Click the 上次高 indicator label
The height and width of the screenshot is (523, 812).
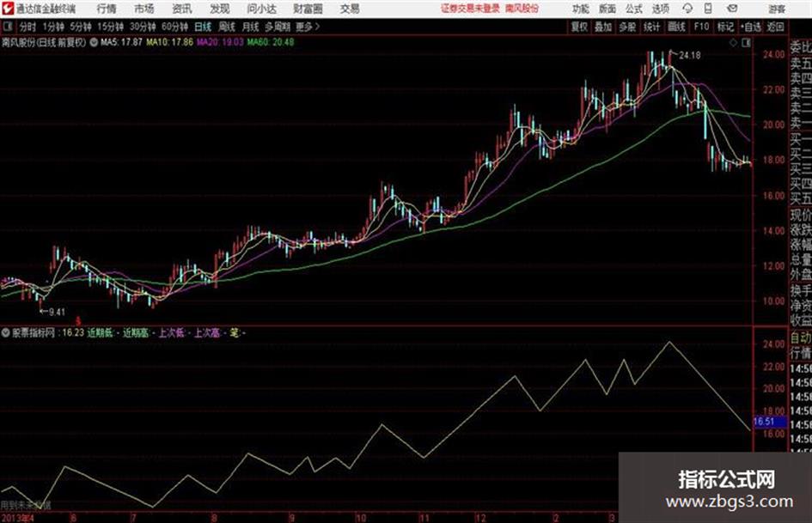[207, 333]
